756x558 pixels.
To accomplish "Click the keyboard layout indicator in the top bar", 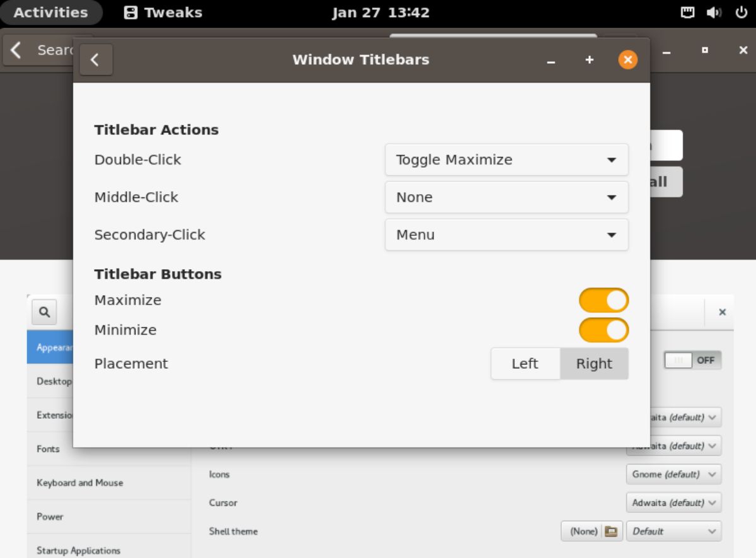I will tap(687, 11).
